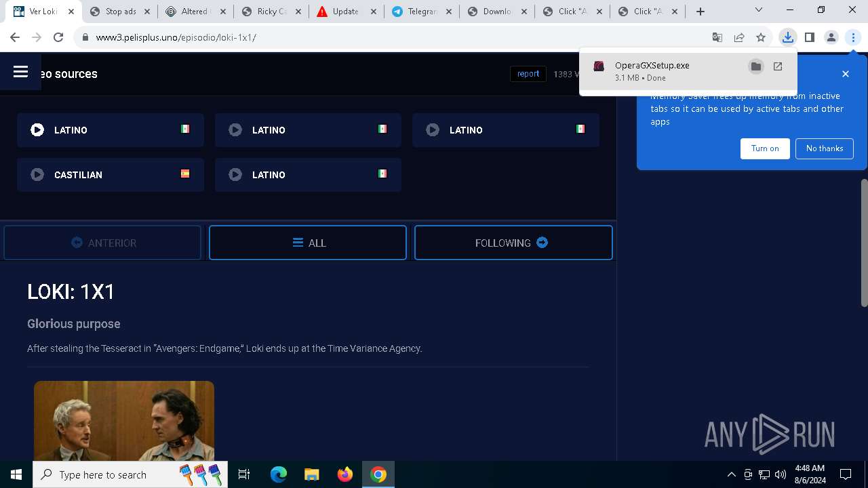
Task: Click the Chrome taskbar icon
Action: tap(378, 474)
